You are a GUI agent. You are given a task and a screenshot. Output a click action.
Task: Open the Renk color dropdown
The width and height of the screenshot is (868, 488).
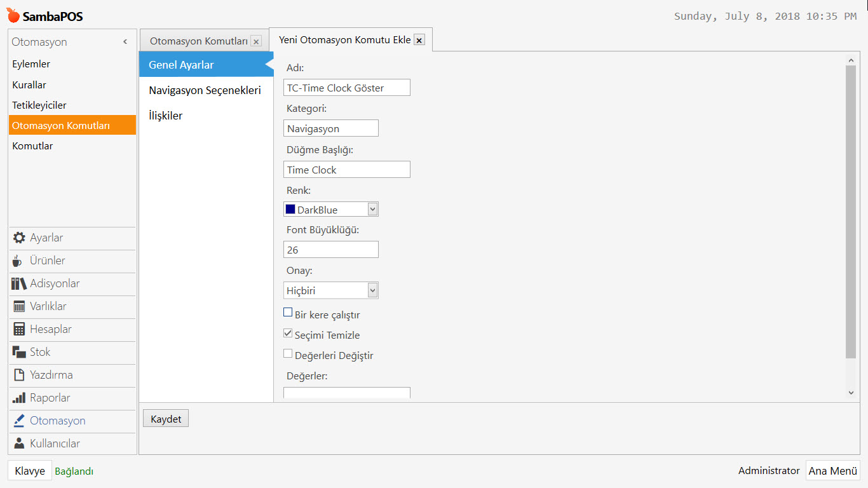pos(372,209)
